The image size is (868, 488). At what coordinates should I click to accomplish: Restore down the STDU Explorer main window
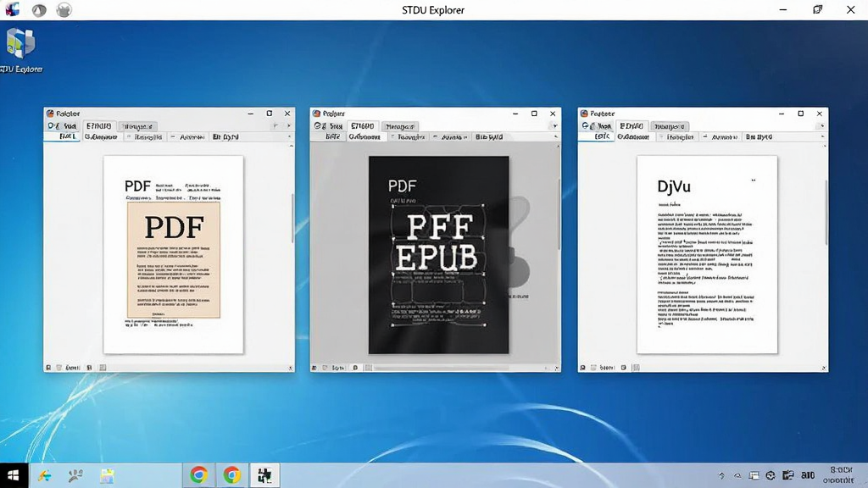(x=817, y=9)
